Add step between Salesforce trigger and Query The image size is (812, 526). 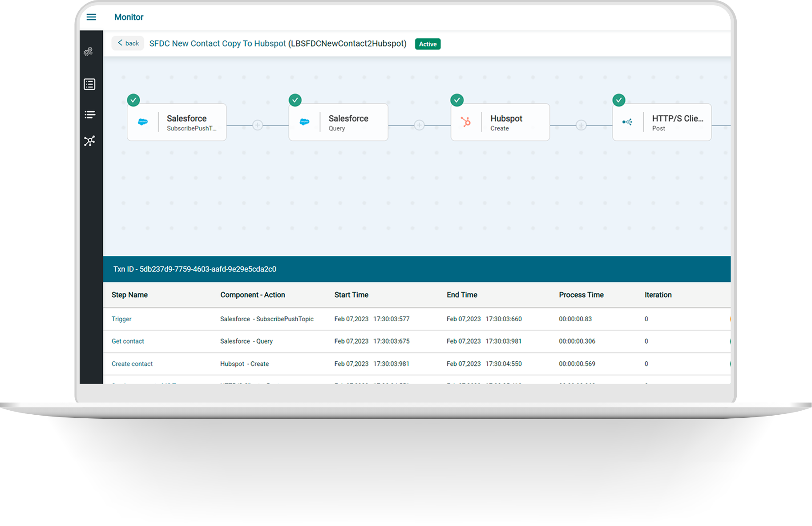pyautogui.click(x=258, y=125)
